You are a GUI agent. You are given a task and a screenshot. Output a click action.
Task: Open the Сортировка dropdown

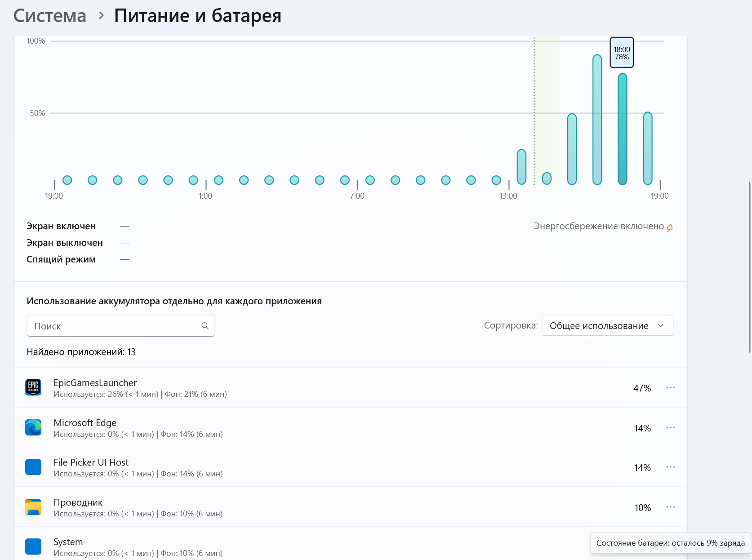tap(607, 326)
